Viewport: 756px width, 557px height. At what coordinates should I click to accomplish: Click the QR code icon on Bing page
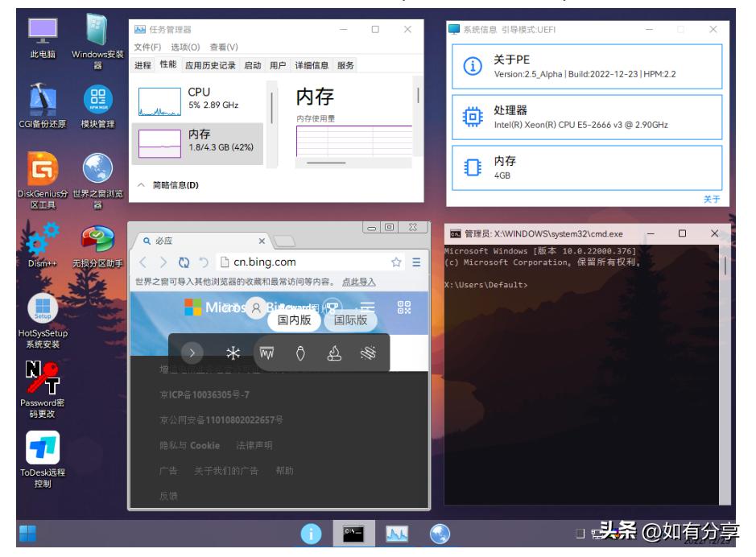[x=404, y=307]
